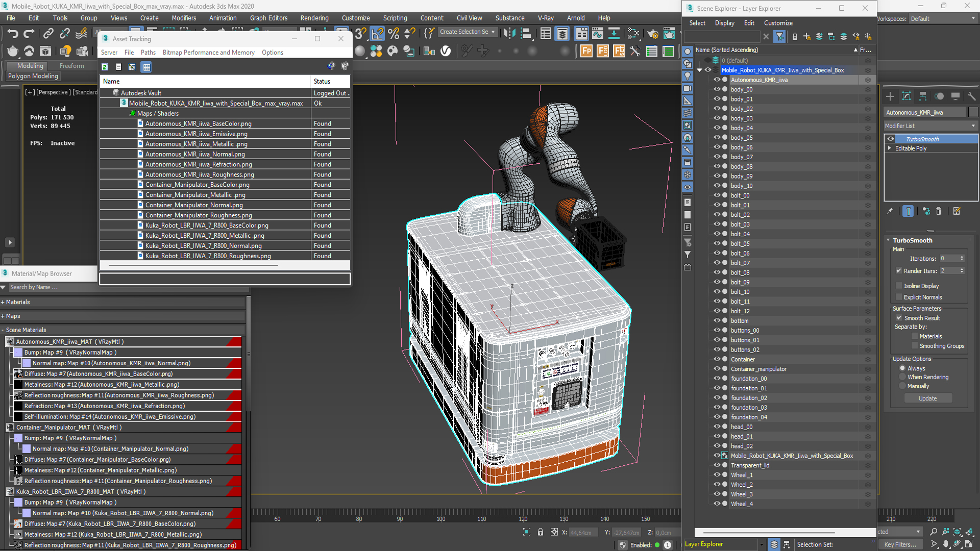Click the V-Ray logo toolbar icon

click(446, 51)
